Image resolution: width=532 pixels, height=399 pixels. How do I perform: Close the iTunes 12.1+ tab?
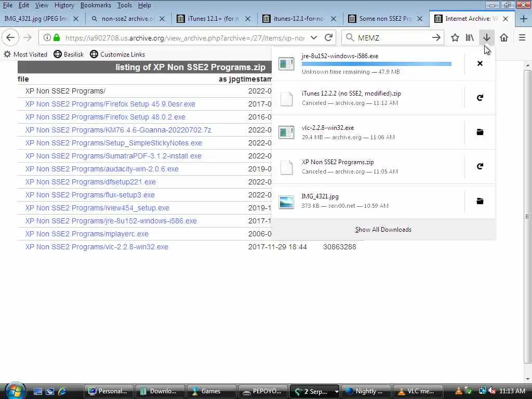(x=248, y=19)
